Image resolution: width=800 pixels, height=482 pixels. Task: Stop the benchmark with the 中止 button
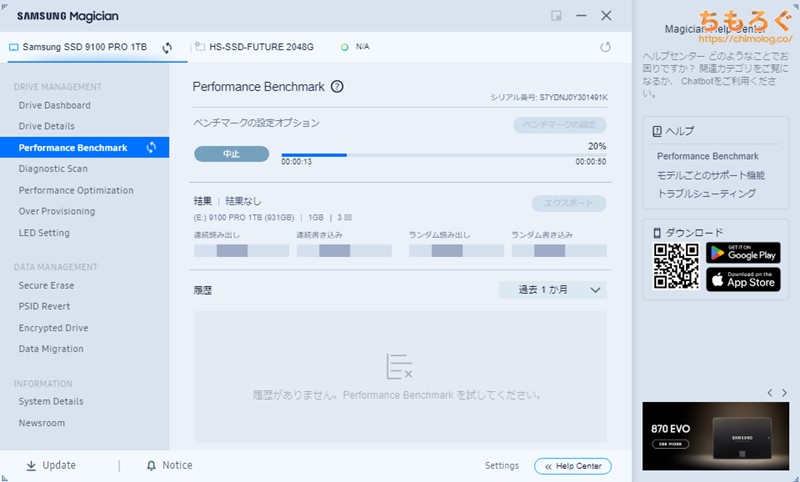[x=232, y=154]
